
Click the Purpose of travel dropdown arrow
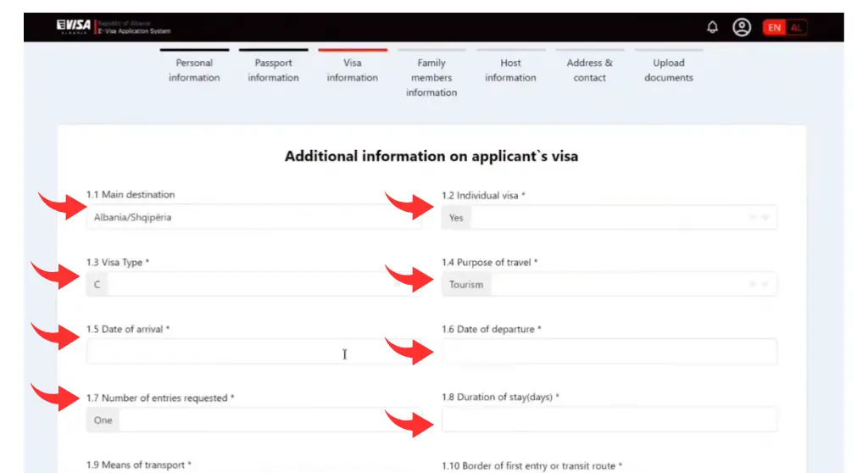point(765,284)
